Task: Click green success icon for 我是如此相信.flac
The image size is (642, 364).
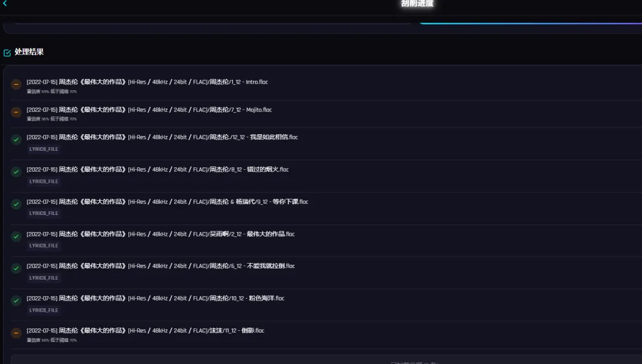Action: click(x=16, y=140)
